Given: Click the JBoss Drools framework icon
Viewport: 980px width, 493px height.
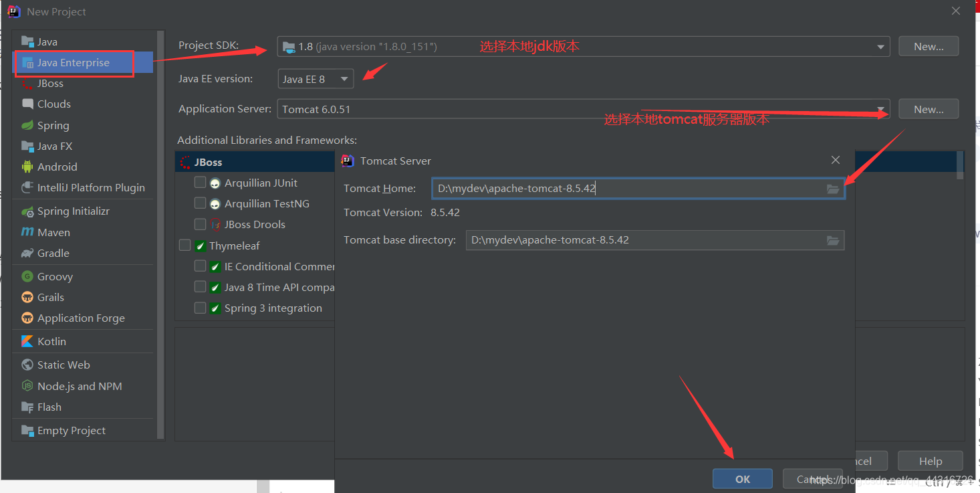Looking at the screenshot, I should 215,224.
